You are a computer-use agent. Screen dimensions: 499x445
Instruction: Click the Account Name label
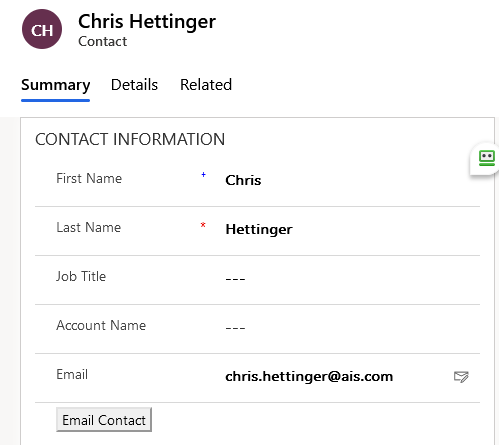[101, 325]
